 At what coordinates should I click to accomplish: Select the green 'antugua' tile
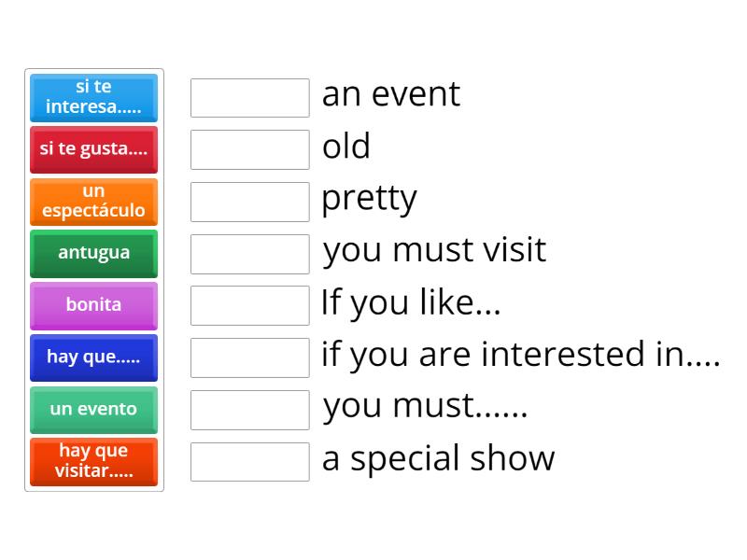click(93, 253)
